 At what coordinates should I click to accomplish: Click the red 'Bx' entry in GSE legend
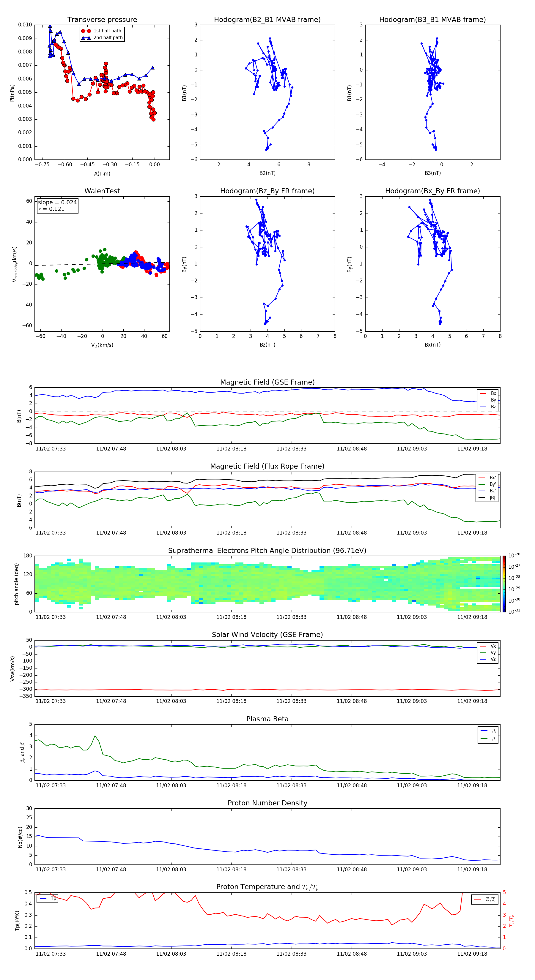[488, 393]
